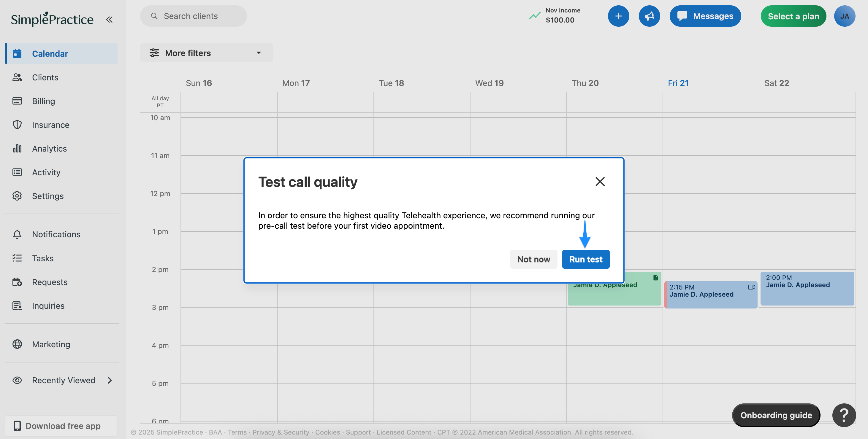
Task: Click Nov income $100.00 amount
Action: [x=560, y=20]
